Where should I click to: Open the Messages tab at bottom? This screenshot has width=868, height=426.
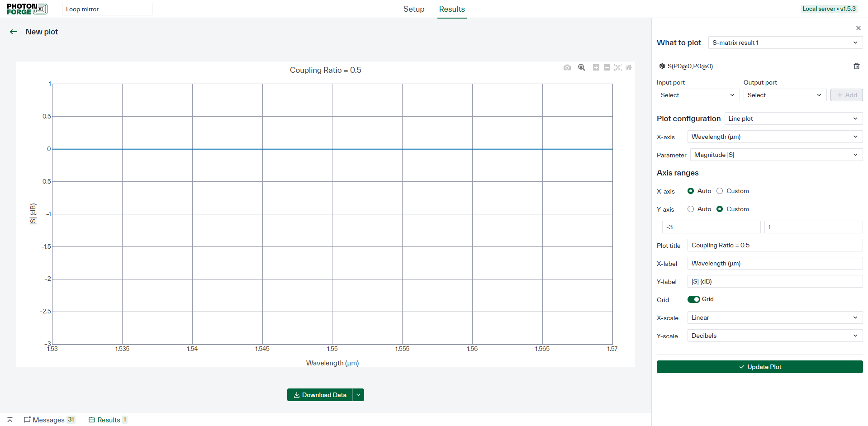click(x=49, y=420)
